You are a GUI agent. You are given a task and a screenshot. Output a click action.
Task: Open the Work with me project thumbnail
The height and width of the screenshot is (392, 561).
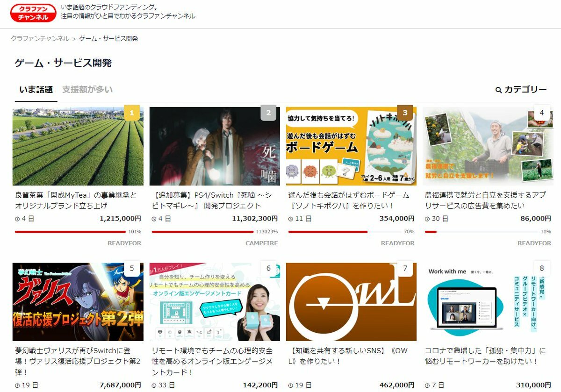click(x=488, y=302)
